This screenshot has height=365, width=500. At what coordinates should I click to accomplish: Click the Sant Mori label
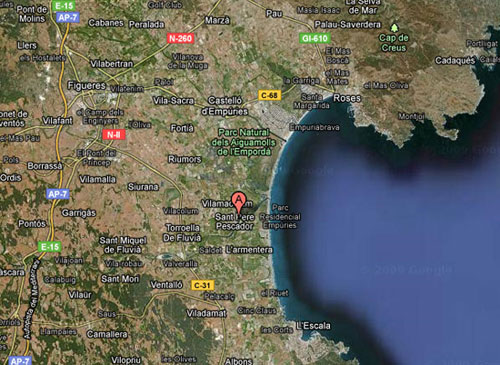pyautogui.click(x=120, y=279)
